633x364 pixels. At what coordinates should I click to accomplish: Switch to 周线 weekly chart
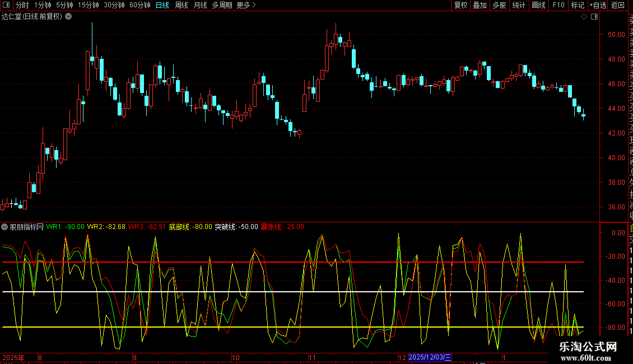[x=181, y=5]
